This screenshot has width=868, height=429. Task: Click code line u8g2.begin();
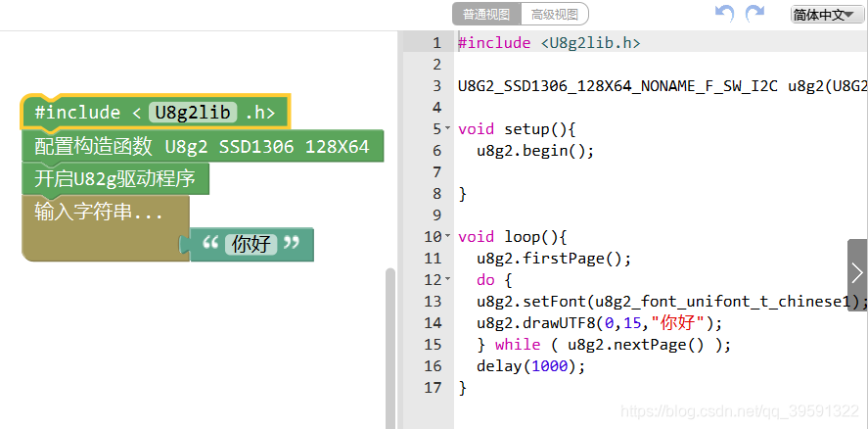tap(535, 150)
